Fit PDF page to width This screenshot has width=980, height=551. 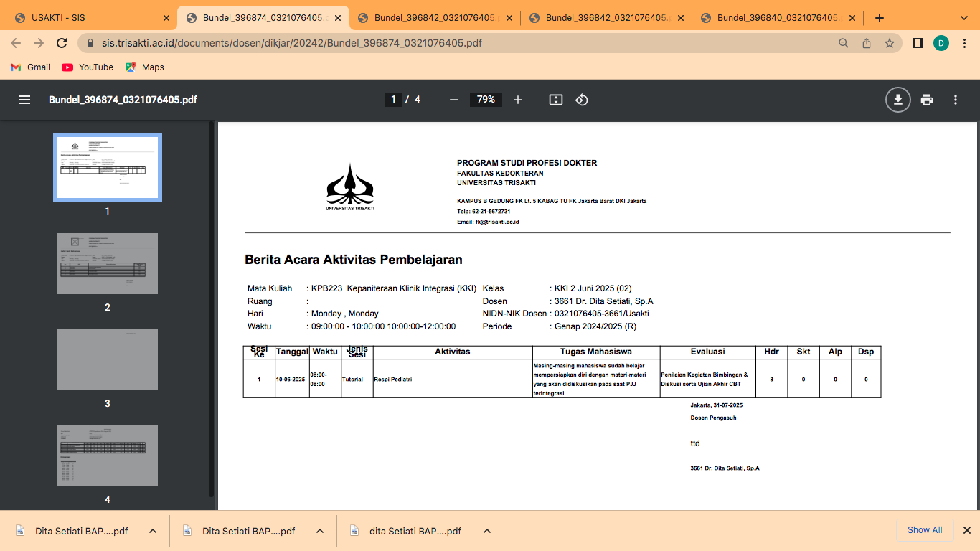[x=555, y=100]
